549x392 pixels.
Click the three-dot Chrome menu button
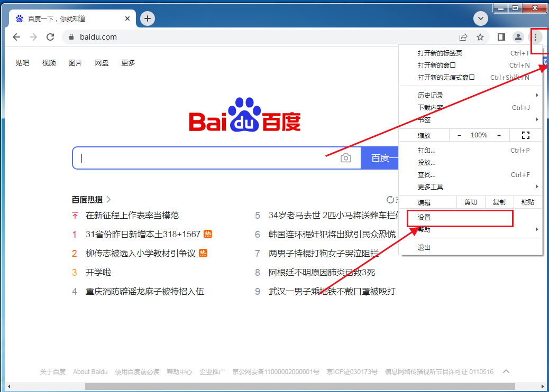535,37
